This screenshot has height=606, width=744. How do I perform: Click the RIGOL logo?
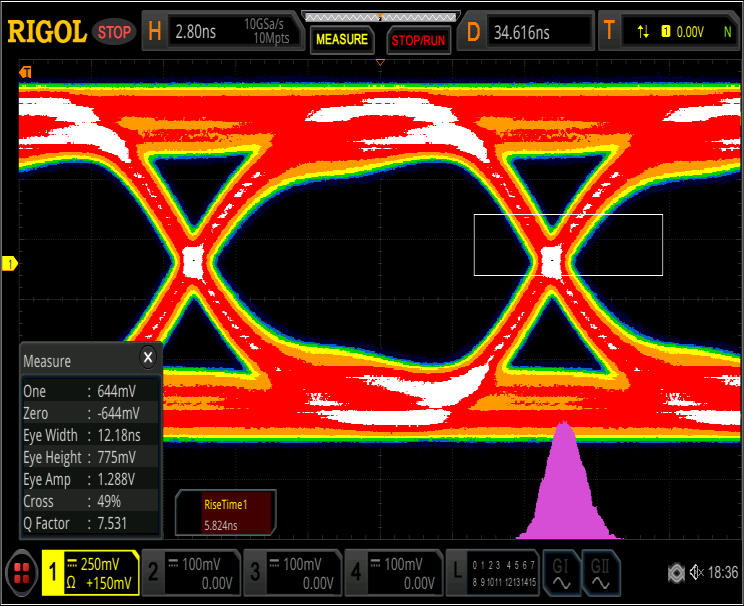(47, 32)
